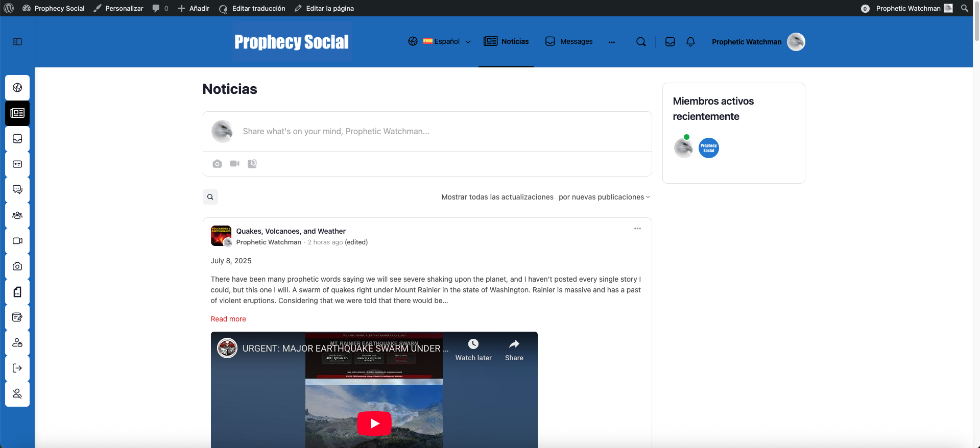Open the video camera icon in sidebar

pos(17,241)
